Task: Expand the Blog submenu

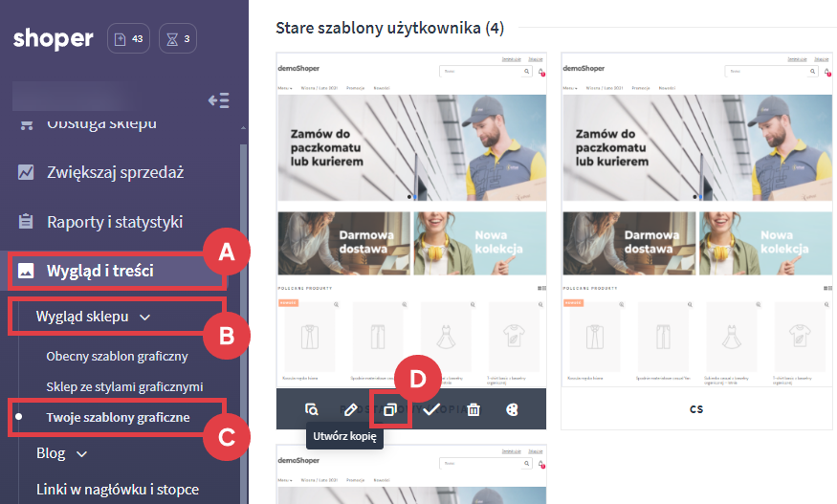Action: click(61, 452)
